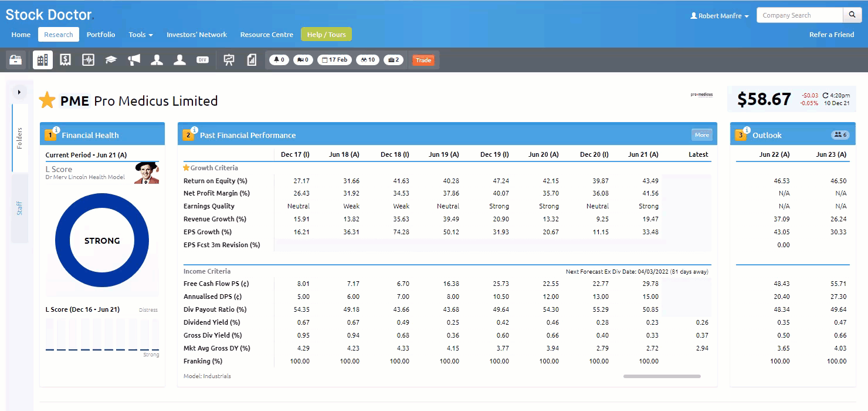Screen dimensions: 868x411
Task: Click the Mkt Avg Gross DY (%) label
Action: (217, 348)
